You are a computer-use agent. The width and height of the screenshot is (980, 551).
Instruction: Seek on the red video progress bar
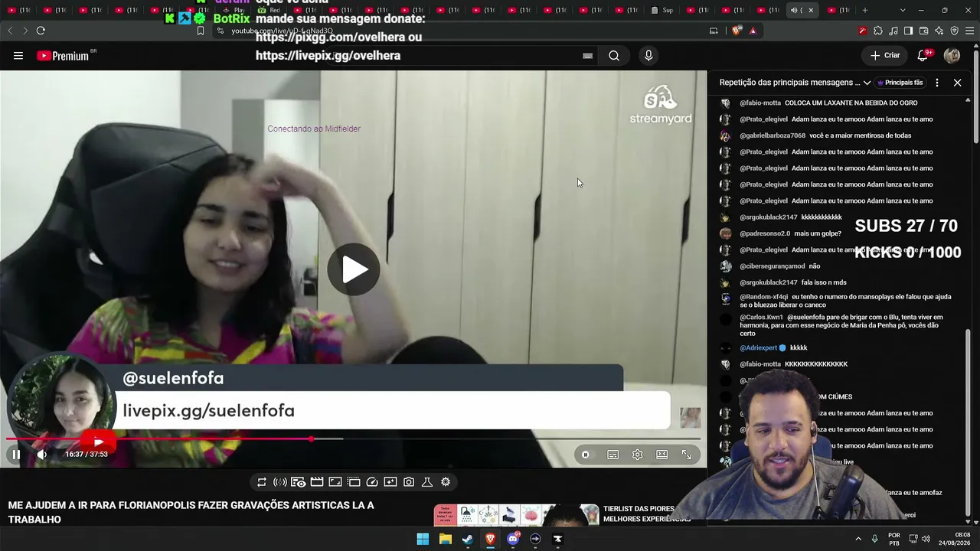coord(353,439)
